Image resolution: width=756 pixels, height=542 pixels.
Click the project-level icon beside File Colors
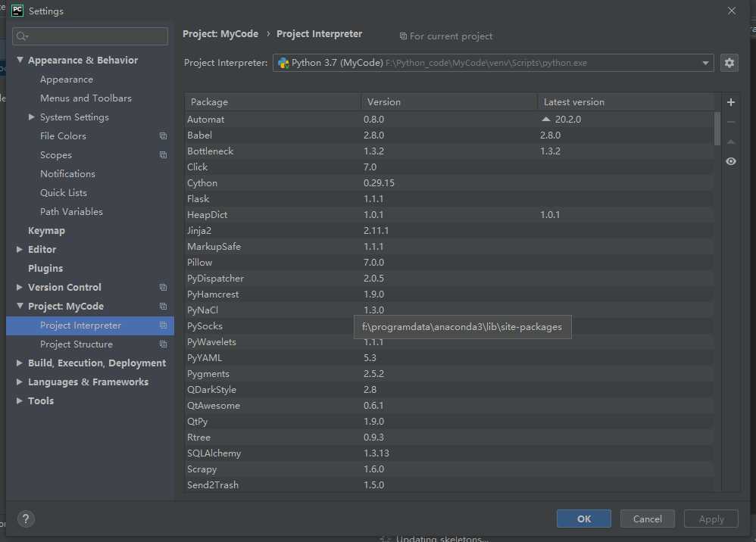(x=163, y=135)
